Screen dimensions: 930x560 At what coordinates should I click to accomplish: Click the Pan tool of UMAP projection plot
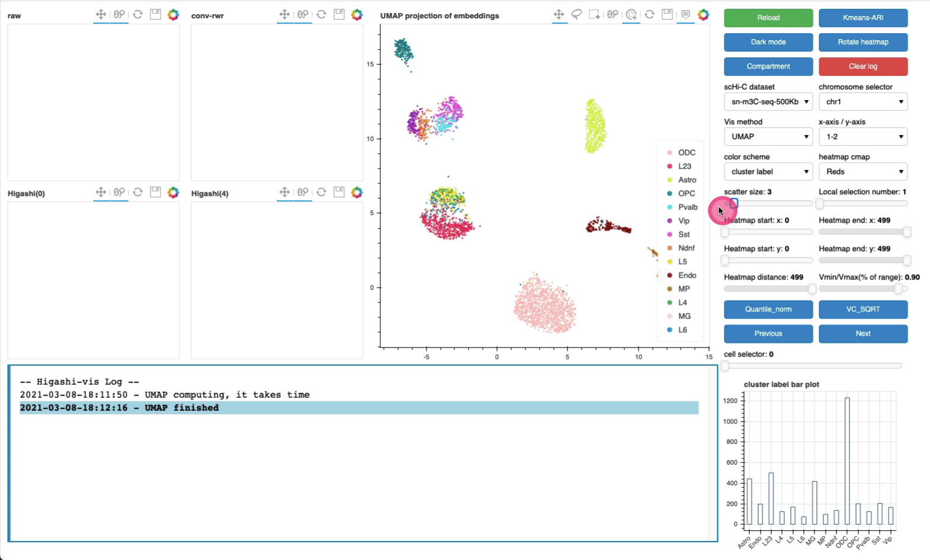(559, 14)
